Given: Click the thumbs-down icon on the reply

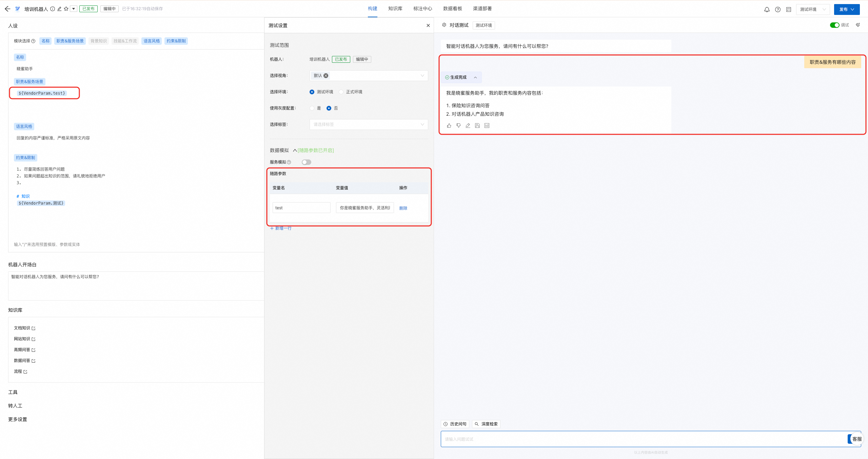Looking at the screenshot, I should pyautogui.click(x=458, y=126).
